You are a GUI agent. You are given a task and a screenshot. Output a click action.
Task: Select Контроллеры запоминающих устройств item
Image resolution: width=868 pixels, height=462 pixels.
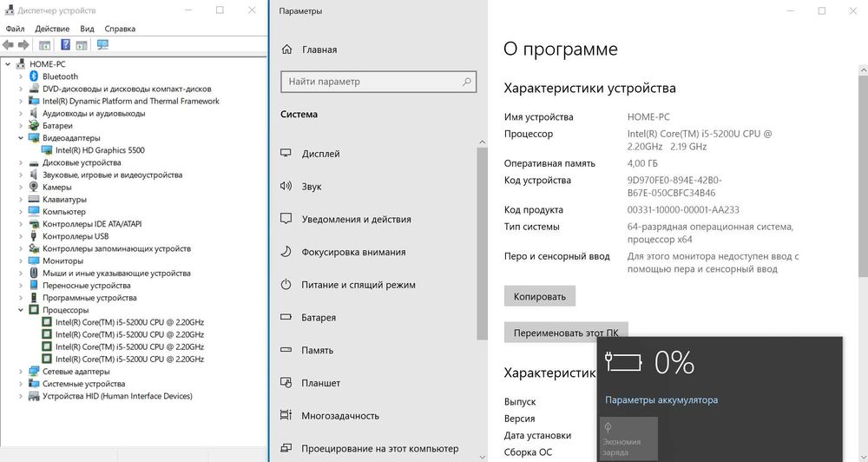[116, 248]
